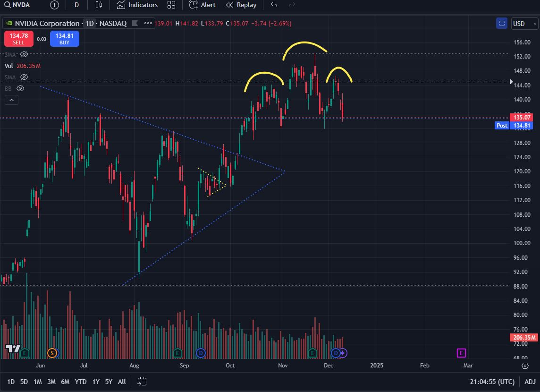Click the 206.35M volume axis label
This screenshot has width=540, height=392.
pos(523,338)
